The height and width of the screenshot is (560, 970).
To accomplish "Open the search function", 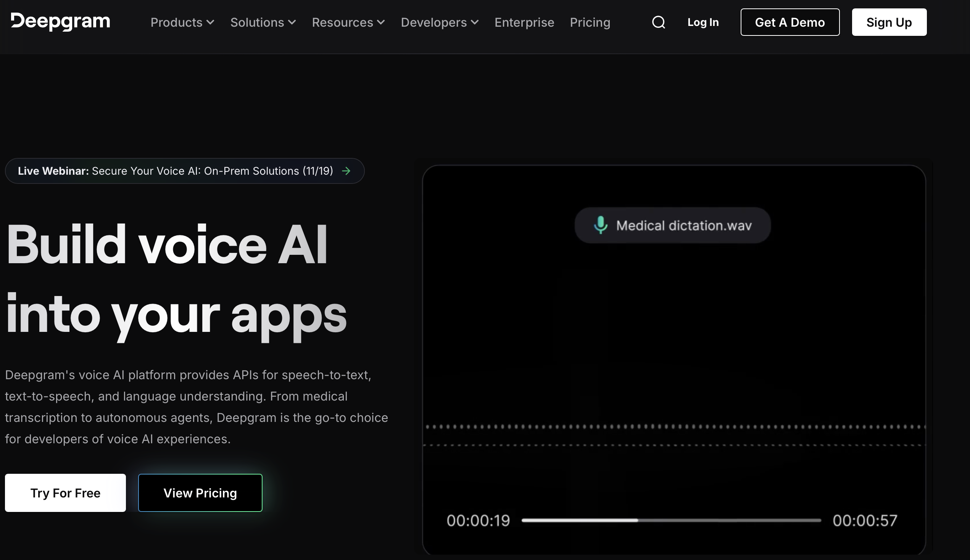I will tap(658, 22).
